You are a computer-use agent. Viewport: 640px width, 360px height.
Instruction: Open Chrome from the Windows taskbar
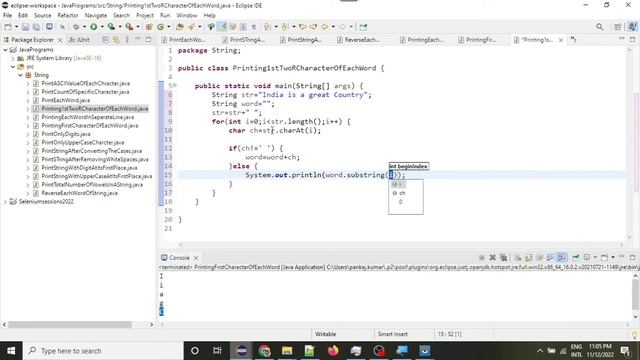[264, 351]
